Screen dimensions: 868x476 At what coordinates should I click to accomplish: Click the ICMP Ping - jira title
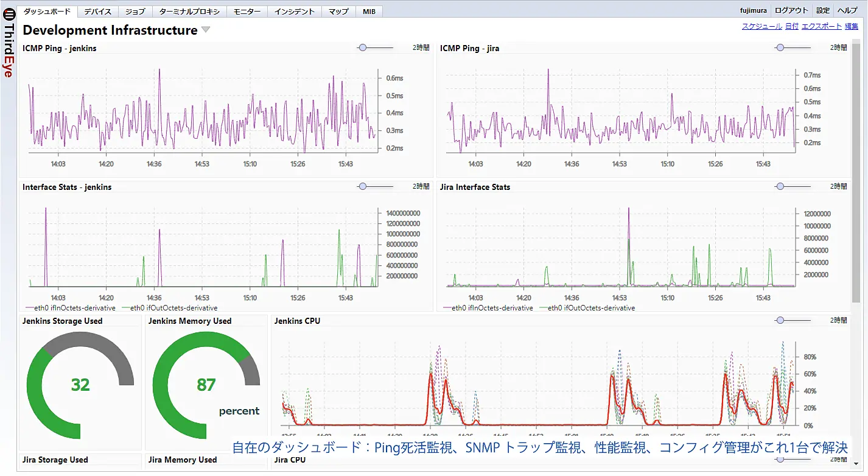(469, 48)
